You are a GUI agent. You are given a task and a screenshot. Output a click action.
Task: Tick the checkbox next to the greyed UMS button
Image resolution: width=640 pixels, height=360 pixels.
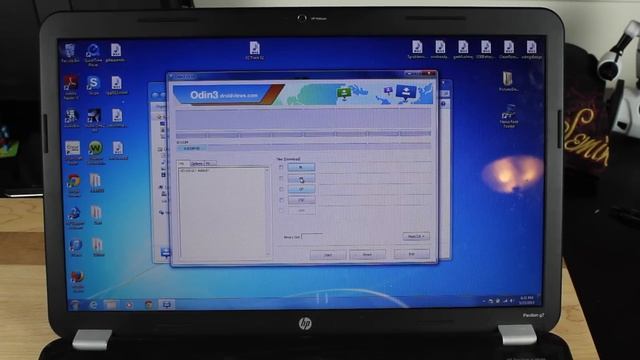click(281, 211)
